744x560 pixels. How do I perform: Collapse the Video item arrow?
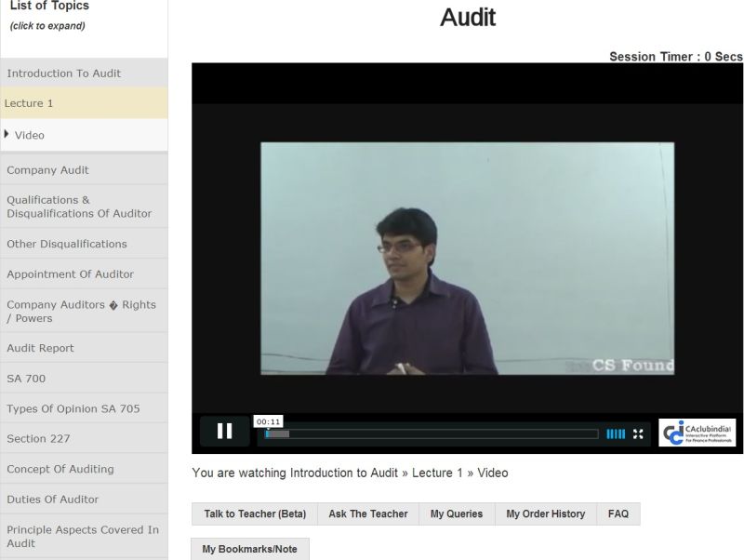point(7,134)
